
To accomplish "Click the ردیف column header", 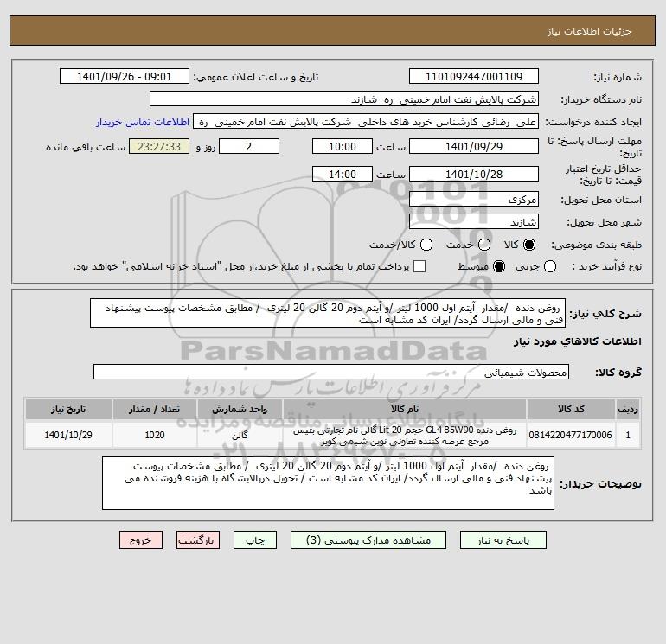I will tap(628, 409).
